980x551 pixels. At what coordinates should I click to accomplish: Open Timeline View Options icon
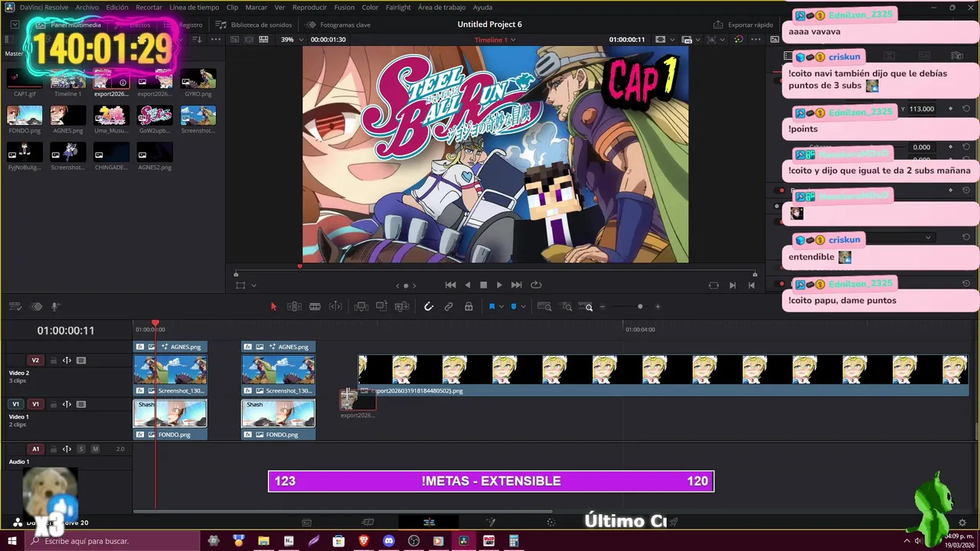click(15, 307)
